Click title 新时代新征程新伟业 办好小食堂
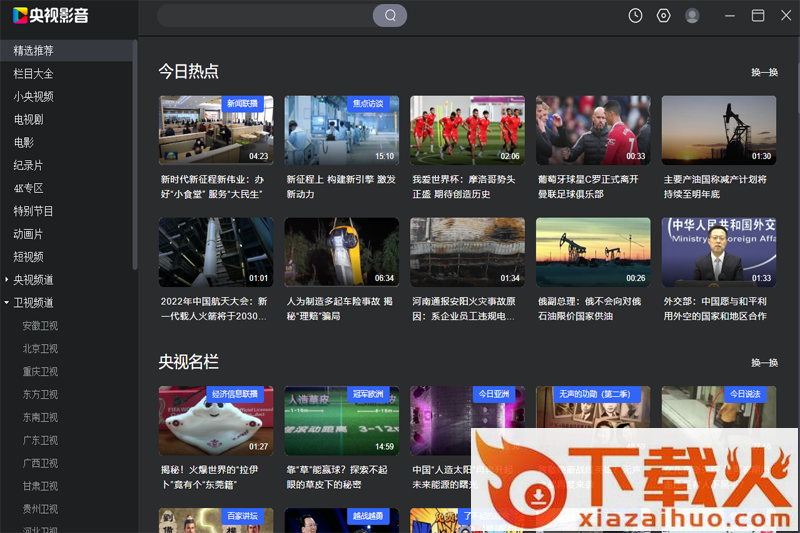Viewport: 800px width, 533px height. point(213,187)
